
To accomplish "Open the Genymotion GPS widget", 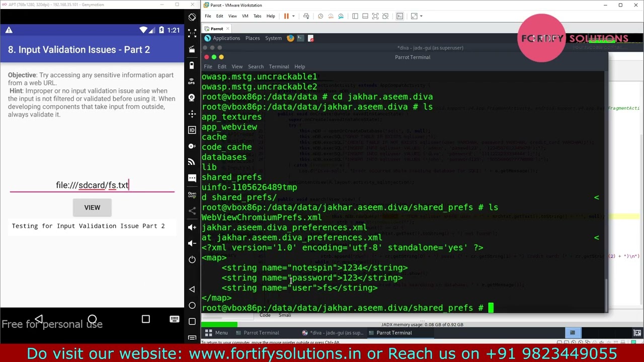I will (192, 81).
